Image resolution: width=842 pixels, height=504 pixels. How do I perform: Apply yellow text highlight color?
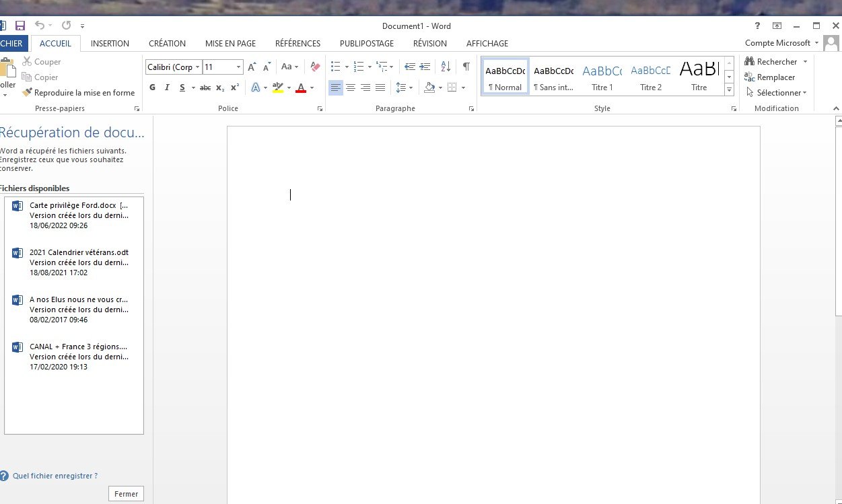(x=278, y=87)
